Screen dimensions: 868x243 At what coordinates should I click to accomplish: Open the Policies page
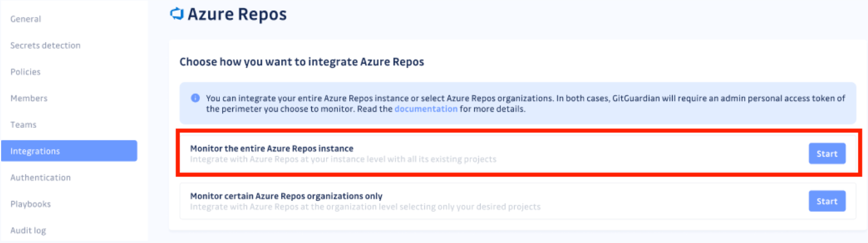26,72
